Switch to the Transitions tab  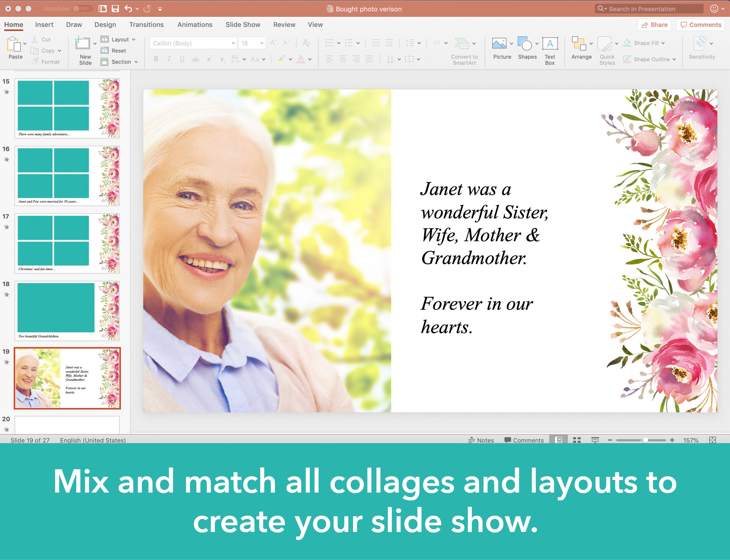[146, 24]
